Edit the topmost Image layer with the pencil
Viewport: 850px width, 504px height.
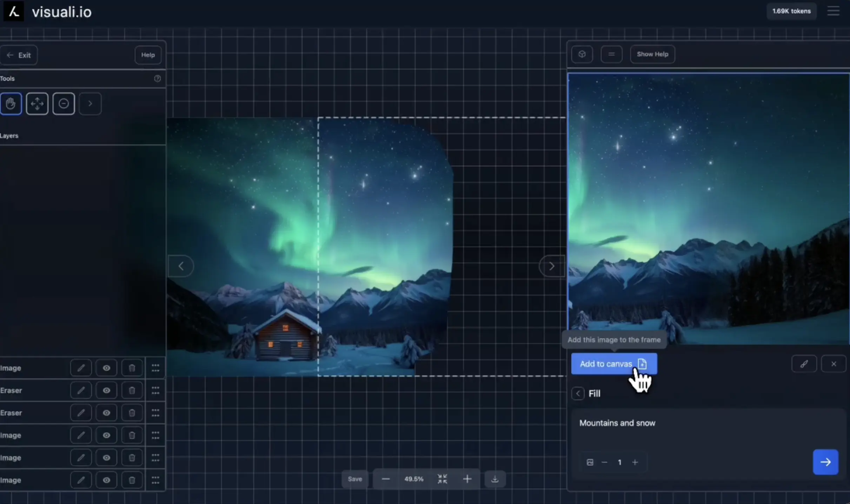[x=81, y=368]
